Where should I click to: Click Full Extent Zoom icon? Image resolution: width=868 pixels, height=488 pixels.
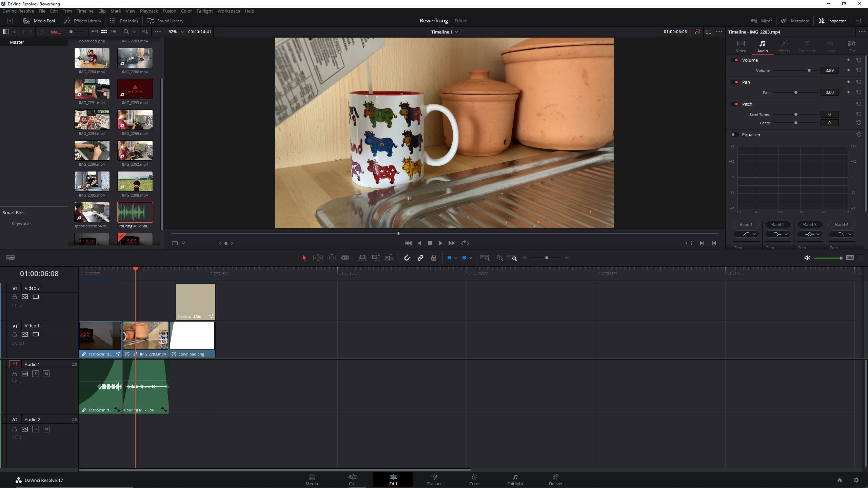tap(485, 258)
